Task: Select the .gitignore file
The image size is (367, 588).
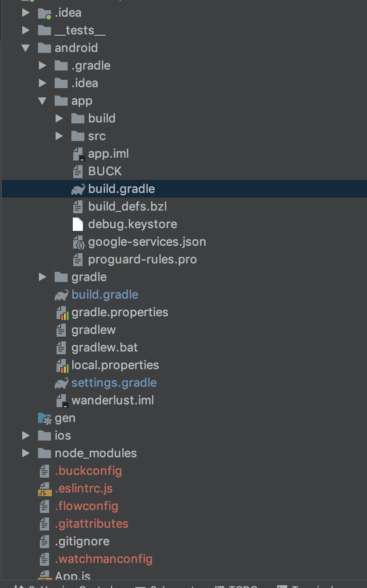Action: click(x=82, y=542)
